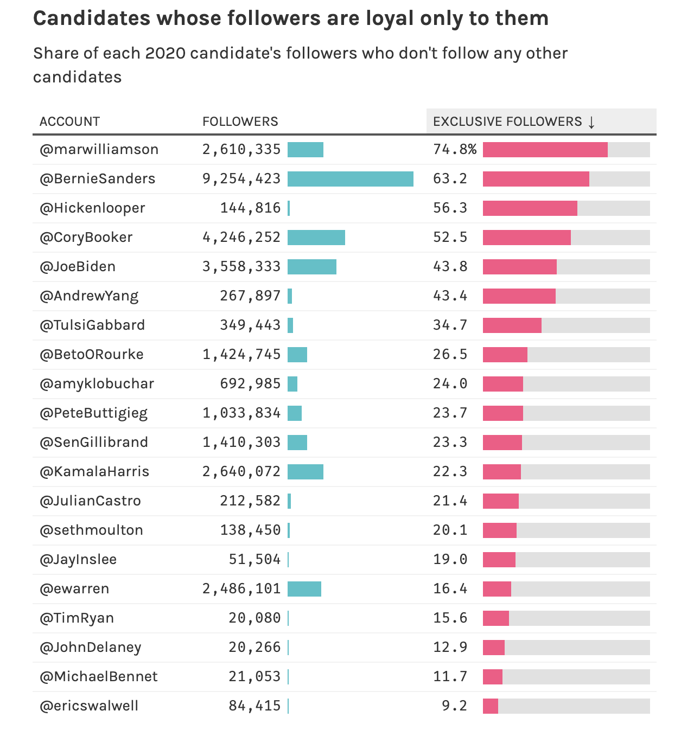This screenshot has width=700, height=730.
Task: Sort table by the FOLLOWERS column header
Action: point(240,121)
